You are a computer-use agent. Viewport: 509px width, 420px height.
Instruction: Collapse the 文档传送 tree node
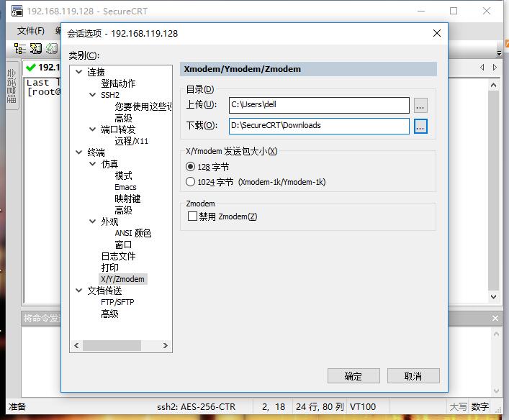coord(79,291)
